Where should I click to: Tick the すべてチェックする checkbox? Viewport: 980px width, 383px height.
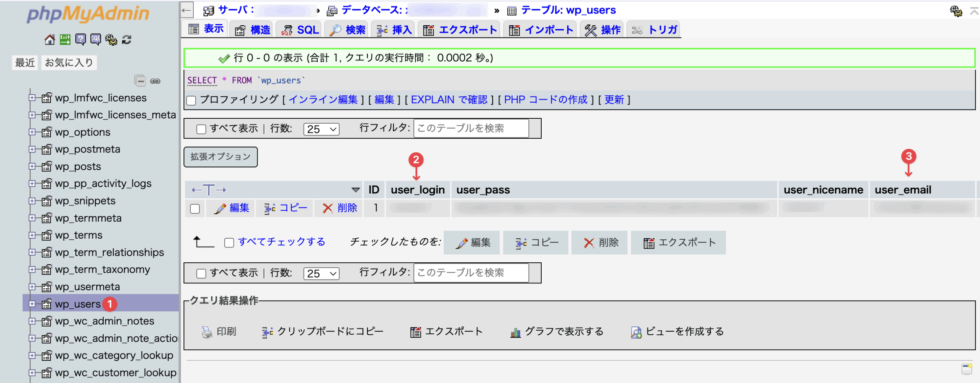coord(229,243)
